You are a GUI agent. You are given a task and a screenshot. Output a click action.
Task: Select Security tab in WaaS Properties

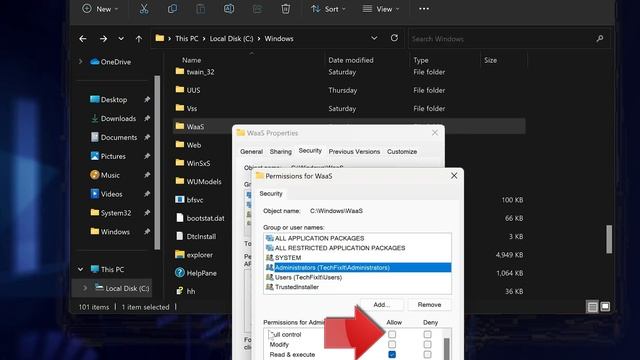310,151
